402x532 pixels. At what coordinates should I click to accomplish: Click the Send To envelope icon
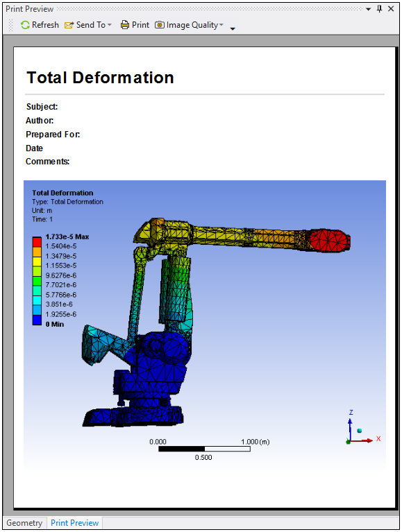[69, 25]
